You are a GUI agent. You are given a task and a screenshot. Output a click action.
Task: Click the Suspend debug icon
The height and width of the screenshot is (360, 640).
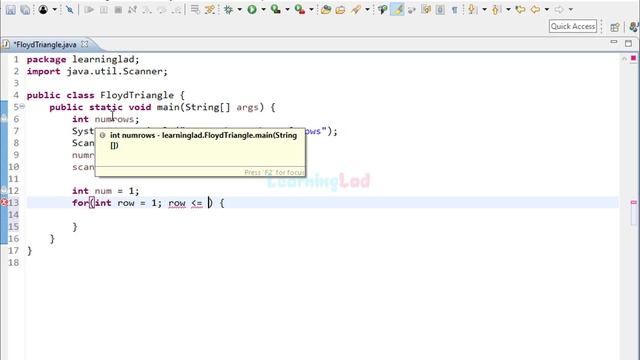[104, 9]
